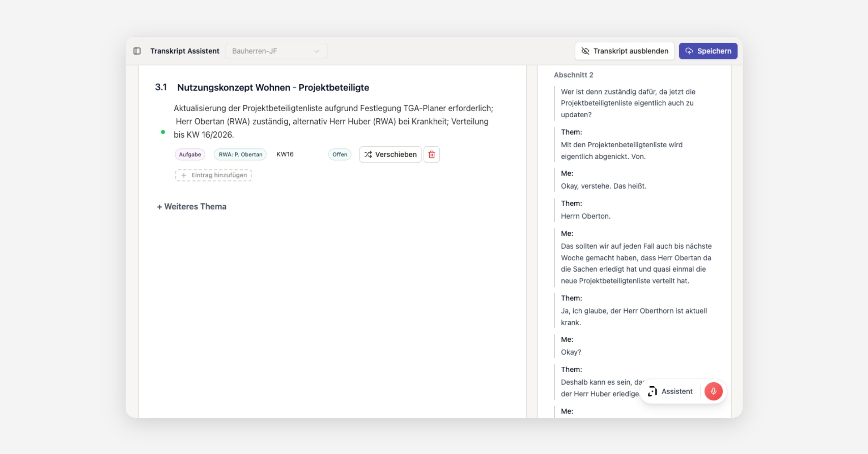Toggle the Offen status badge
868x454 pixels.
(x=340, y=155)
